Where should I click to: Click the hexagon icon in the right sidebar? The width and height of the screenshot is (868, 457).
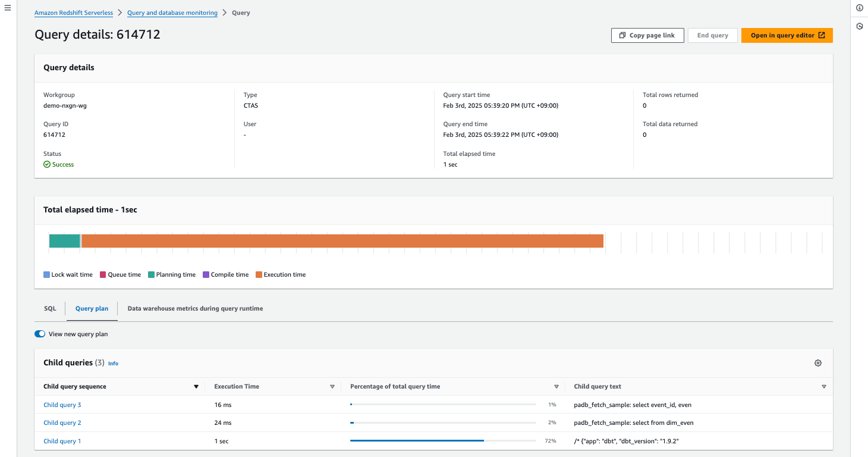(x=859, y=26)
